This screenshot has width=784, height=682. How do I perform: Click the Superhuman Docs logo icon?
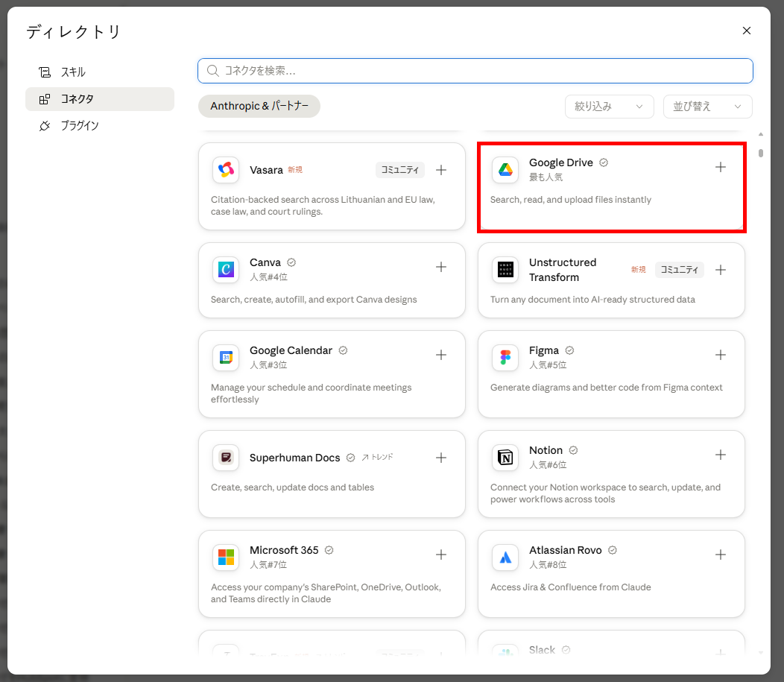(226, 458)
